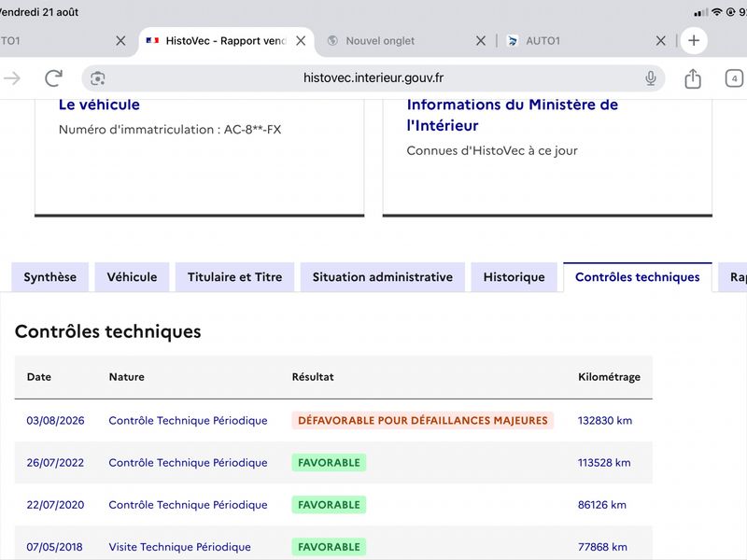Tap the microphone icon in address bar
Image resolution: width=747 pixels, height=560 pixels.
[650, 78]
